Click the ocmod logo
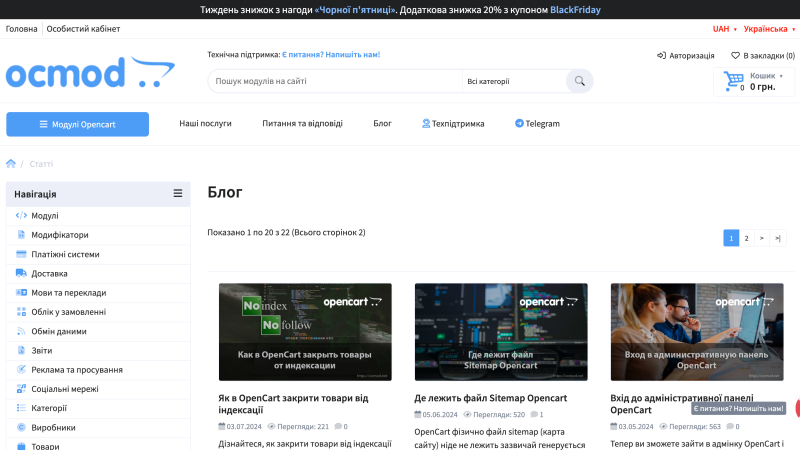 click(x=90, y=72)
